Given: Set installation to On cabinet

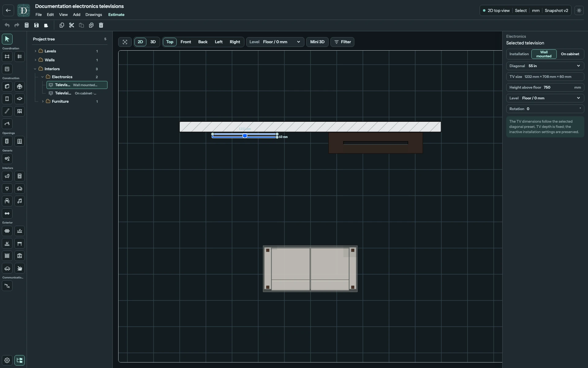Looking at the screenshot, I should point(570,54).
